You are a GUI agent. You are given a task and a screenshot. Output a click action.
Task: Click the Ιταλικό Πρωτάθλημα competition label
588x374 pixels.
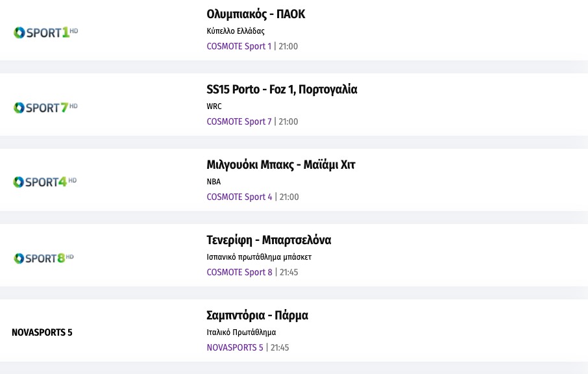pos(241,332)
